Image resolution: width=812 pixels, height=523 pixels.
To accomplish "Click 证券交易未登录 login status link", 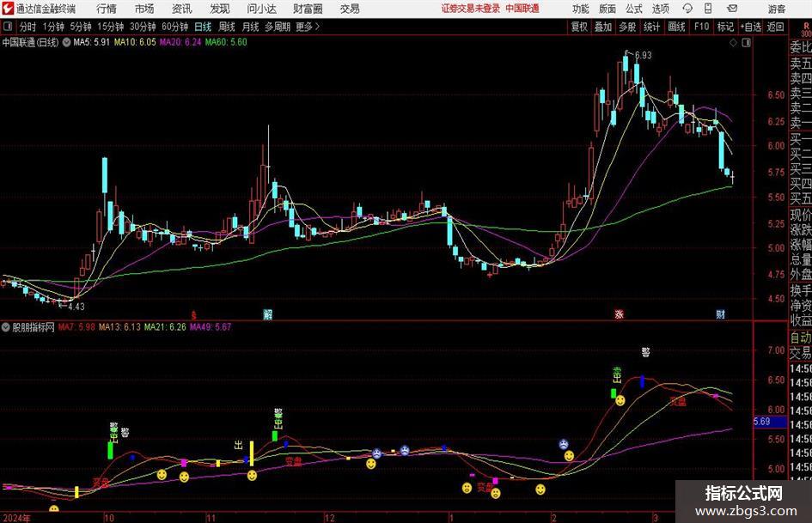I will (471, 9).
